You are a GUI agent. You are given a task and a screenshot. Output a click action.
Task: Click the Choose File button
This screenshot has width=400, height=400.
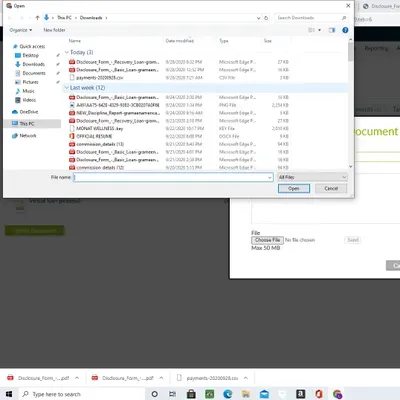click(267, 240)
